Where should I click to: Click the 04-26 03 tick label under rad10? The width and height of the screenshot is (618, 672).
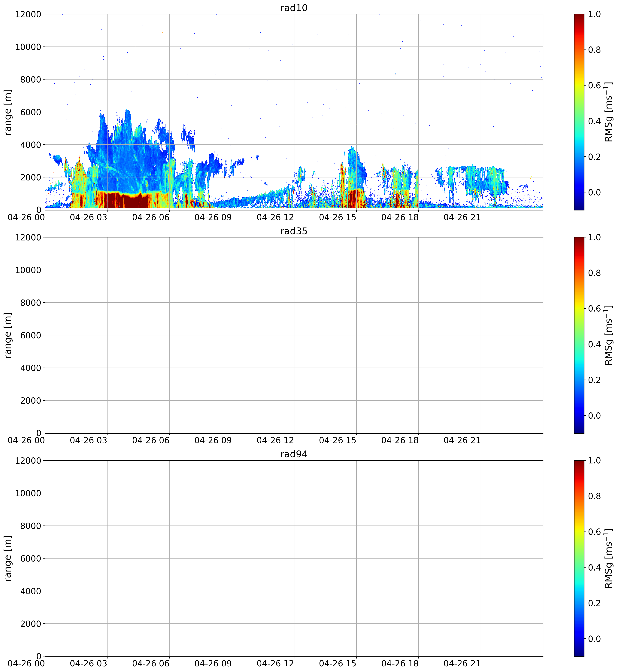[89, 217]
